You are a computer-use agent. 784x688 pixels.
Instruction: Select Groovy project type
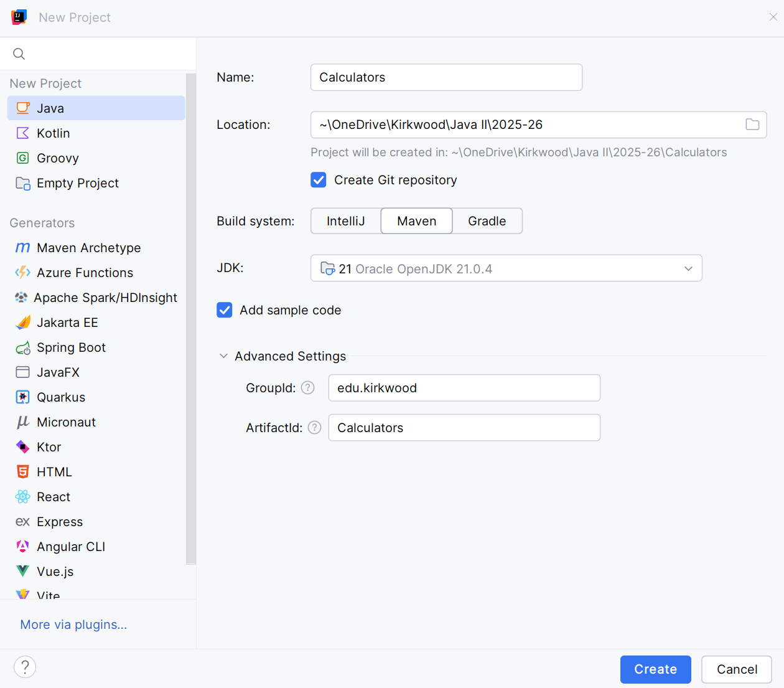tap(96, 158)
